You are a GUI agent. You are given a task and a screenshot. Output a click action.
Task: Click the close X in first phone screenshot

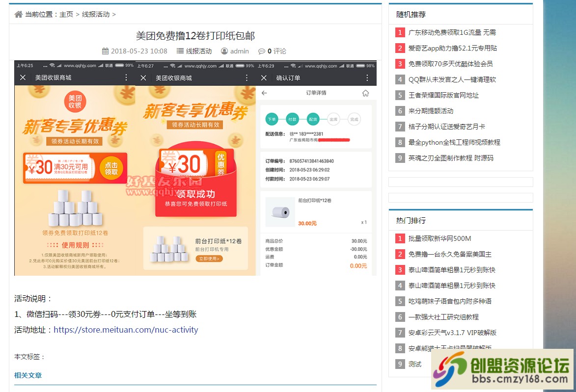23,78
